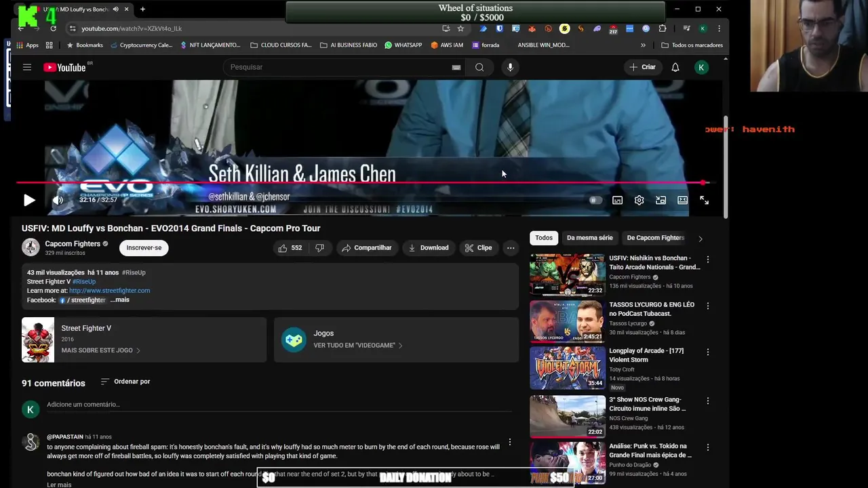This screenshot has height=488, width=868.
Task: Open the YouTube hamburger guide menu
Action: tap(27, 67)
